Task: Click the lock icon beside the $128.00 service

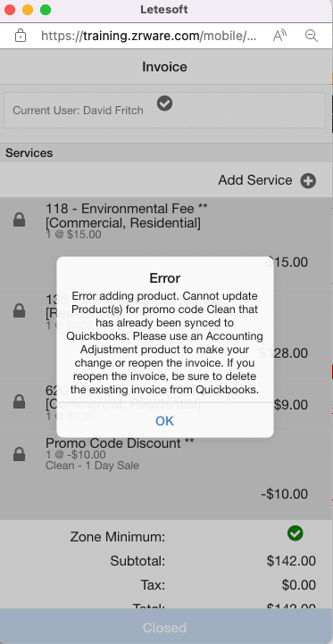Action: (x=20, y=310)
